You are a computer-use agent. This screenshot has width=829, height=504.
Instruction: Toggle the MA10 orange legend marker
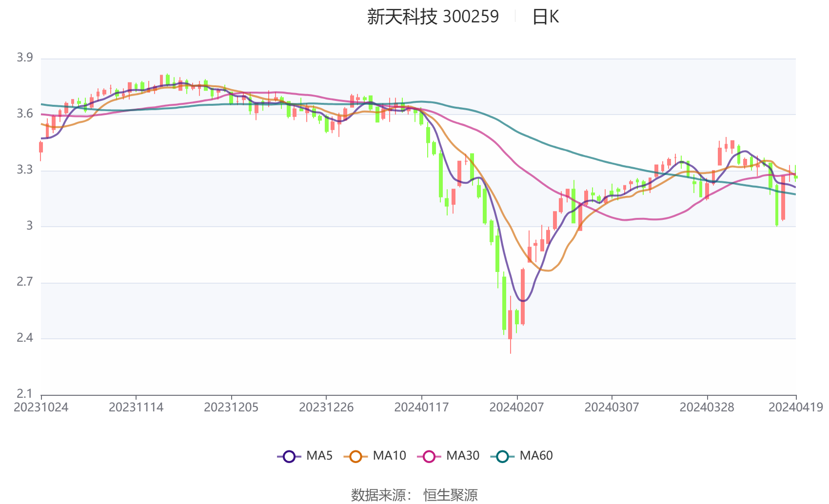coord(355,456)
